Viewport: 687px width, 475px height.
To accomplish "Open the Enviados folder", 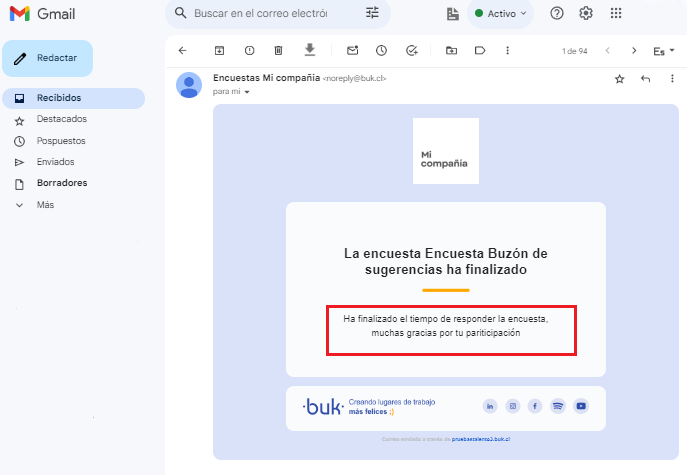I will [x=55, y=162].
